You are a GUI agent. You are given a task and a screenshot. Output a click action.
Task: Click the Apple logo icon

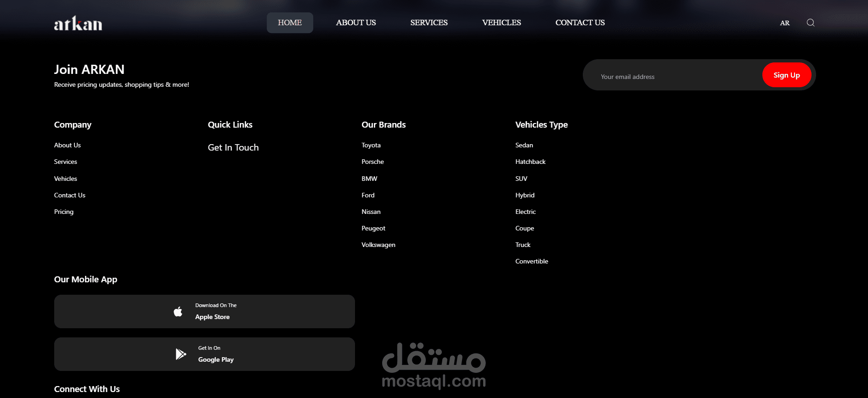[178, 312]
